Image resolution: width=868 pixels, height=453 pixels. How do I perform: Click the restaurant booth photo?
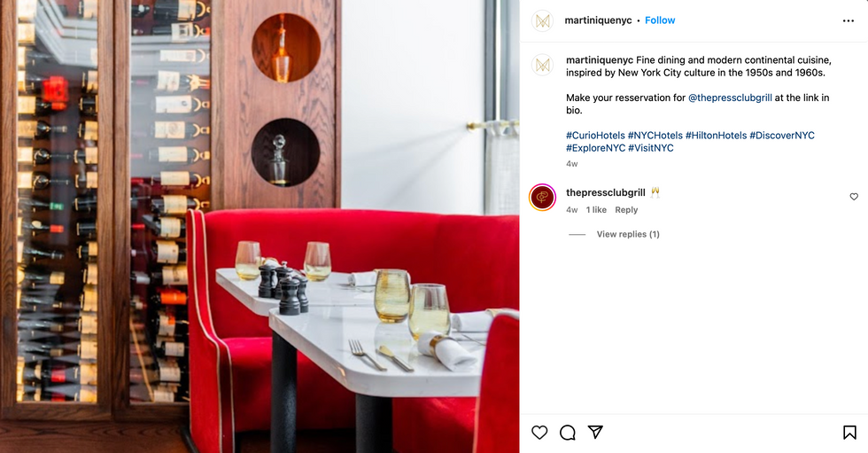(x=260, y=227)
